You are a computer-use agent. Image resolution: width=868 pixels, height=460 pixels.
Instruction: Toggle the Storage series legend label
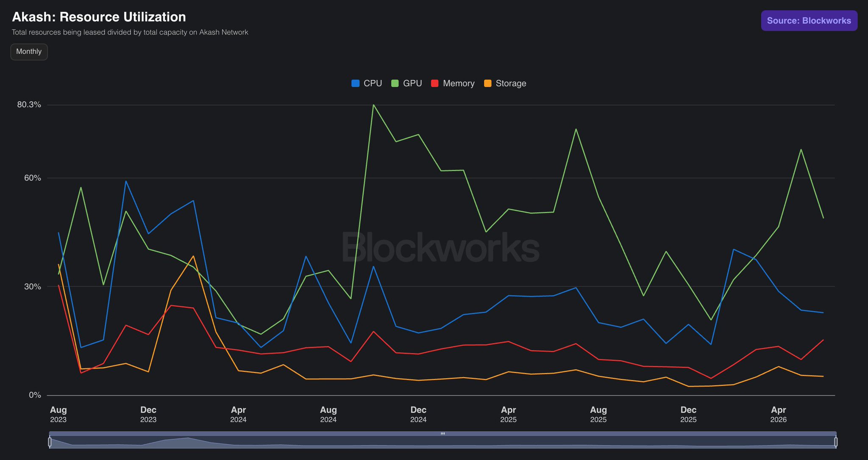(x=511, y=84)
